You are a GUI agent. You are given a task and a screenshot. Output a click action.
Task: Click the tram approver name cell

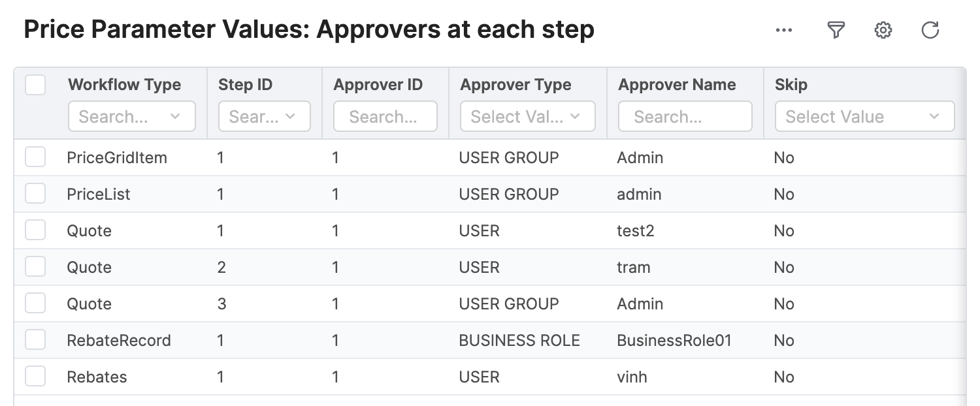tap(633, 267)
